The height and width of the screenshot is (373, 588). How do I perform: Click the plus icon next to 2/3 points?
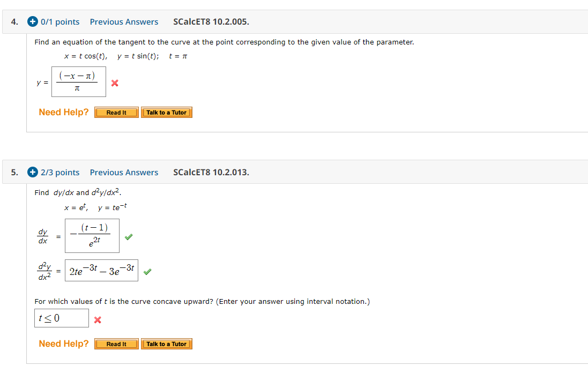32,173
